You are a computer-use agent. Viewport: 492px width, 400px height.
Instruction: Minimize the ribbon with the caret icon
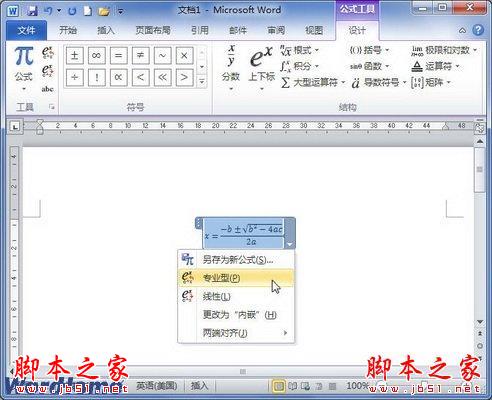coord(462,30)
